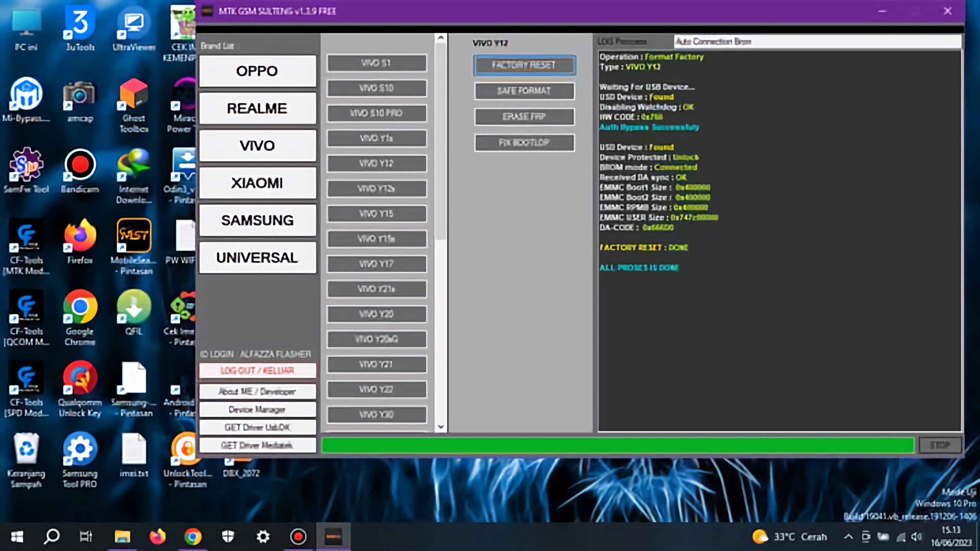Click the SAFE FORMAT button

[x=524, y=90]
